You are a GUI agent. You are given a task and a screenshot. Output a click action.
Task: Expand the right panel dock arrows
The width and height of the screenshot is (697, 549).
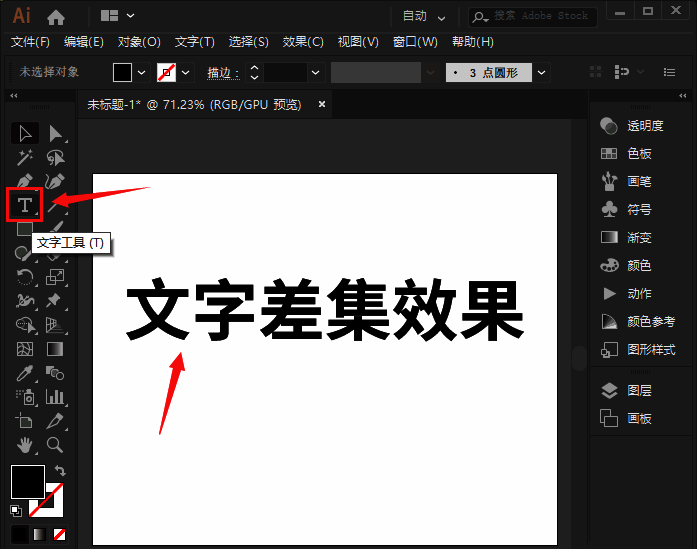coord(683,96)
